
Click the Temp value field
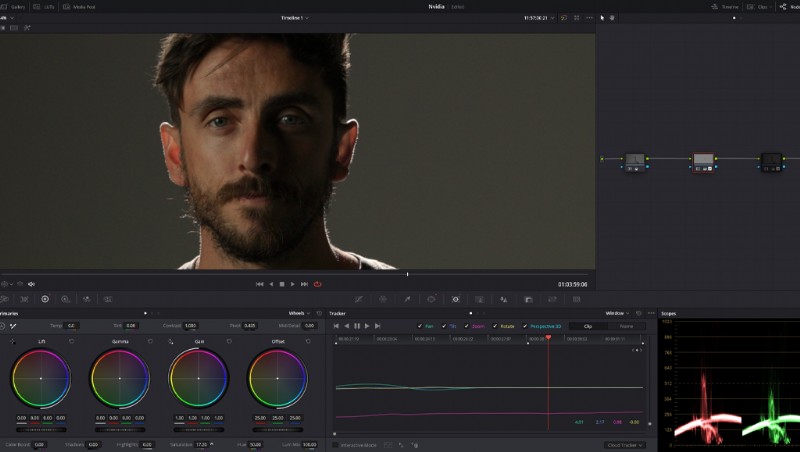point(71,325)
